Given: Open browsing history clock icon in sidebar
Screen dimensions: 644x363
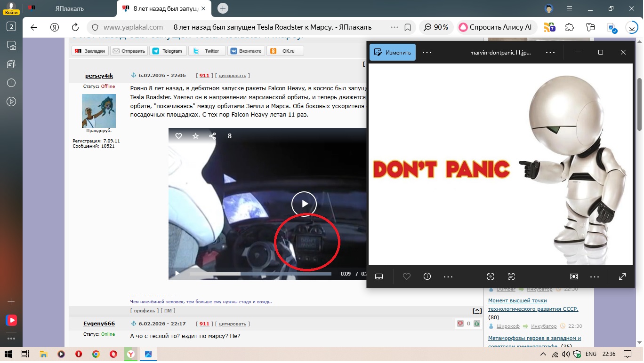Looking at the screenshot, I should click(x=11, y=83).
